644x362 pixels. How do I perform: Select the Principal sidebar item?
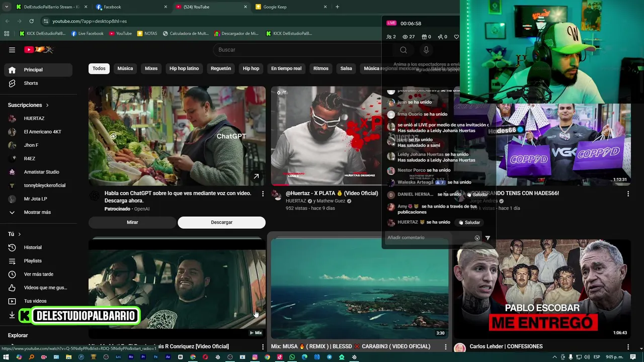point(38,70)
